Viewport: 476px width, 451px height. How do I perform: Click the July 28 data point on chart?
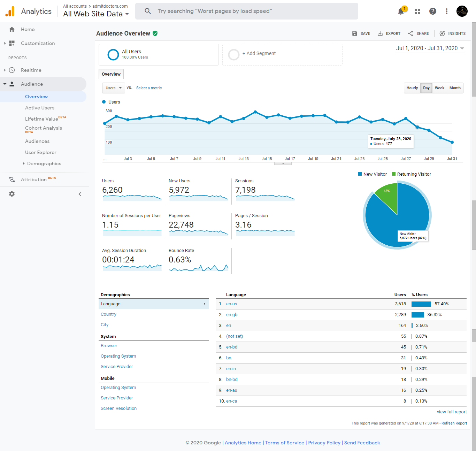pos(417,127)
